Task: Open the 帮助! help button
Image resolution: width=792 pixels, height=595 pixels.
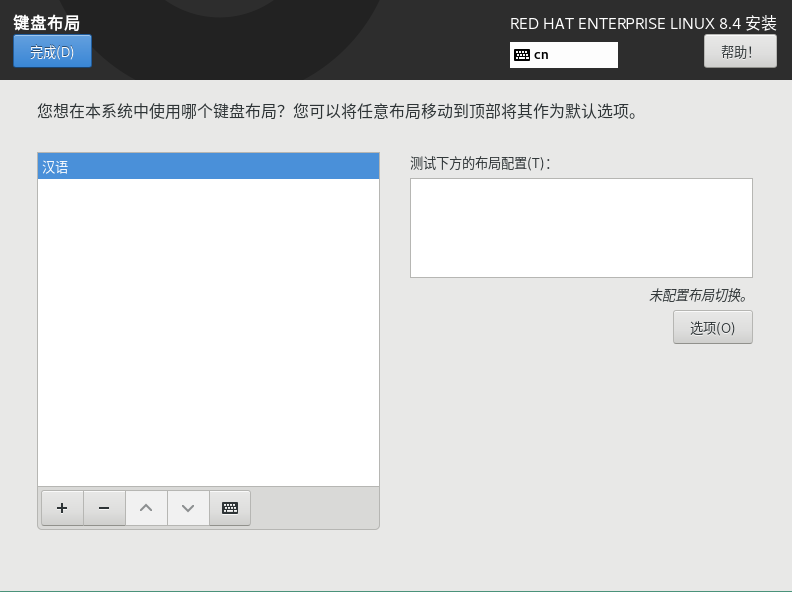Action: pos(740,51)
